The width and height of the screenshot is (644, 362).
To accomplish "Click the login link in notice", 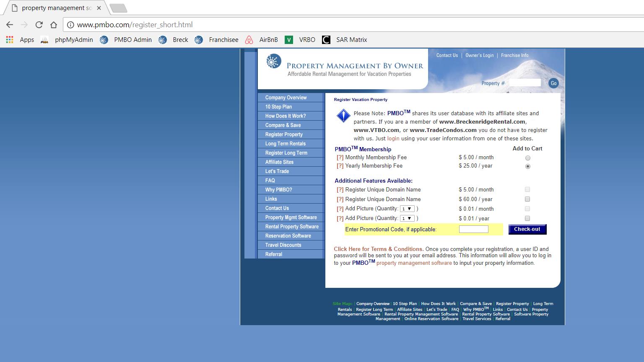I will tap(393, 139).
